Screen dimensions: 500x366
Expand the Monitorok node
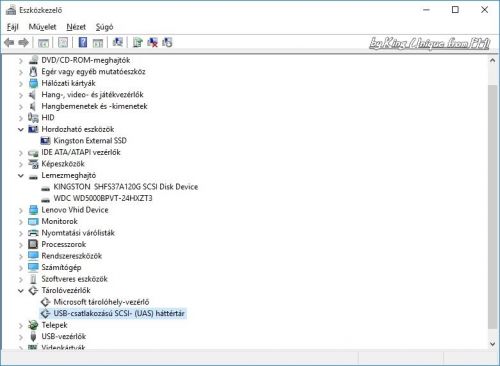point(21,222)
